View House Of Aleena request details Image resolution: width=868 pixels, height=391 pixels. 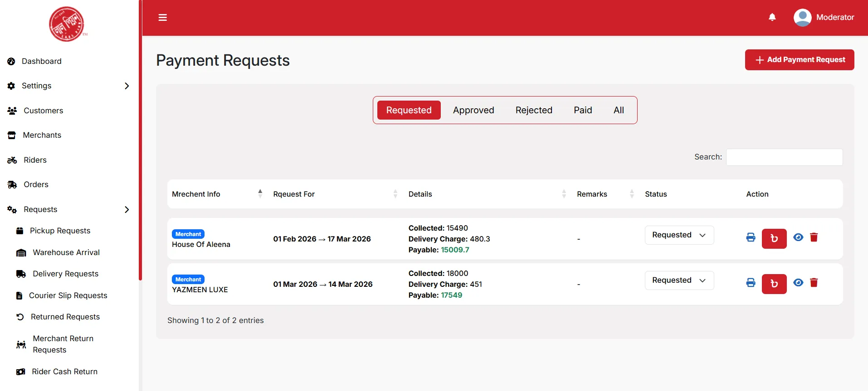point(799,237)
